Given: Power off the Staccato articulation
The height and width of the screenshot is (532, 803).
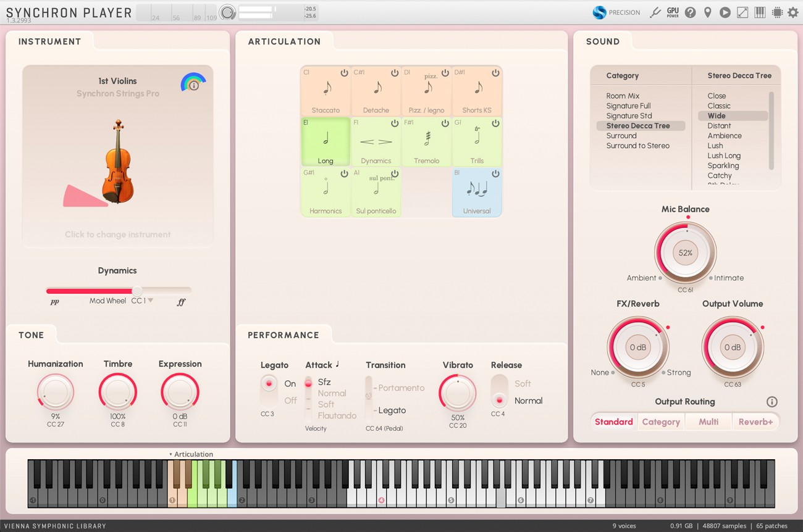Looking at the screenshot, I should (344, 72).
